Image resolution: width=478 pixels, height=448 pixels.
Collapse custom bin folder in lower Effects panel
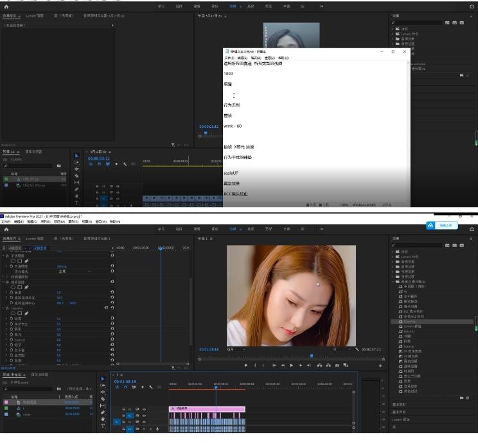393,282
